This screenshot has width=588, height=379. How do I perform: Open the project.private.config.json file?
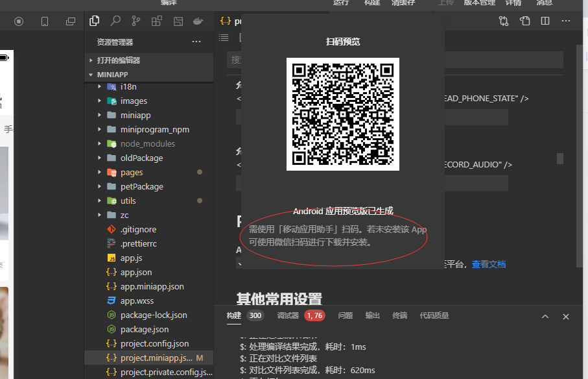149,372
